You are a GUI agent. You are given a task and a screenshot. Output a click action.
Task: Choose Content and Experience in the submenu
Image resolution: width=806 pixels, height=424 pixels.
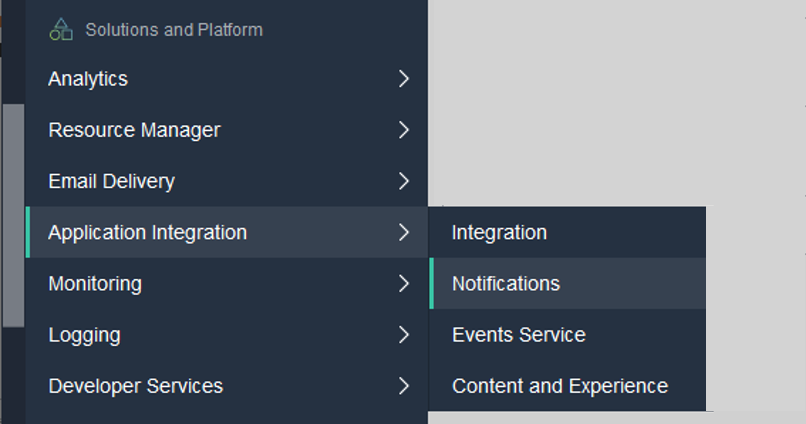click(x=560, y=386)
